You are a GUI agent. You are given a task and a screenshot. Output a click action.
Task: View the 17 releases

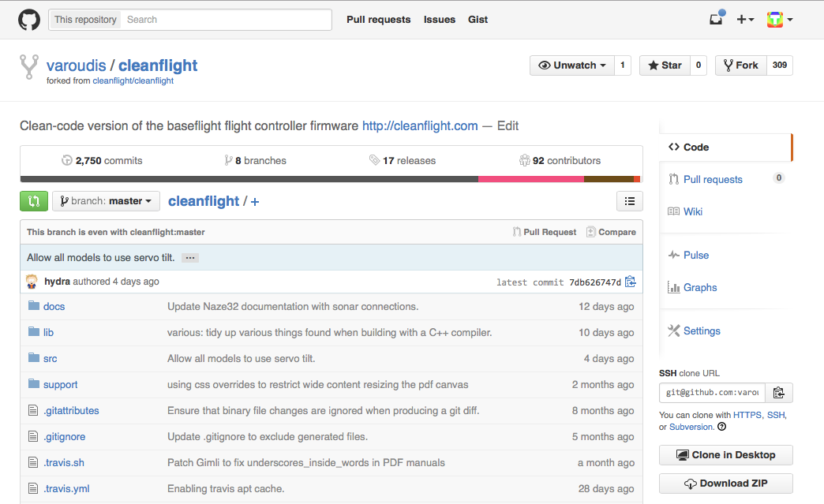(x=403, y=161)
